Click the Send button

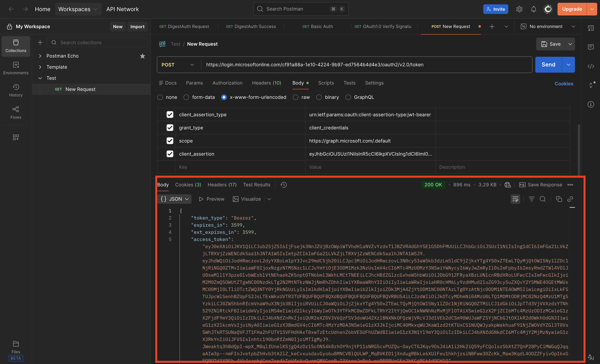point(548,65)
